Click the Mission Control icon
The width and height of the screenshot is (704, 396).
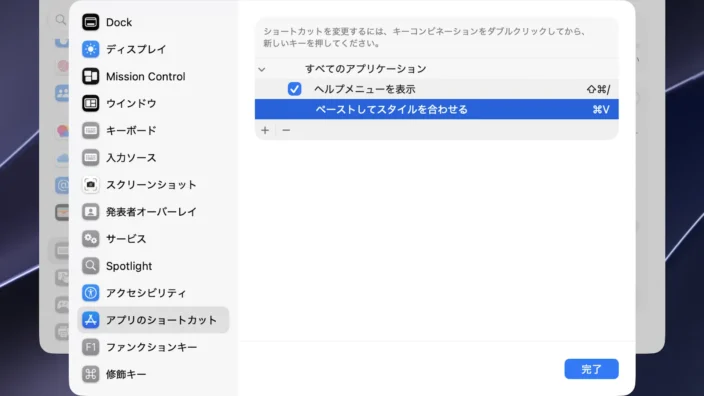[90, 76]
